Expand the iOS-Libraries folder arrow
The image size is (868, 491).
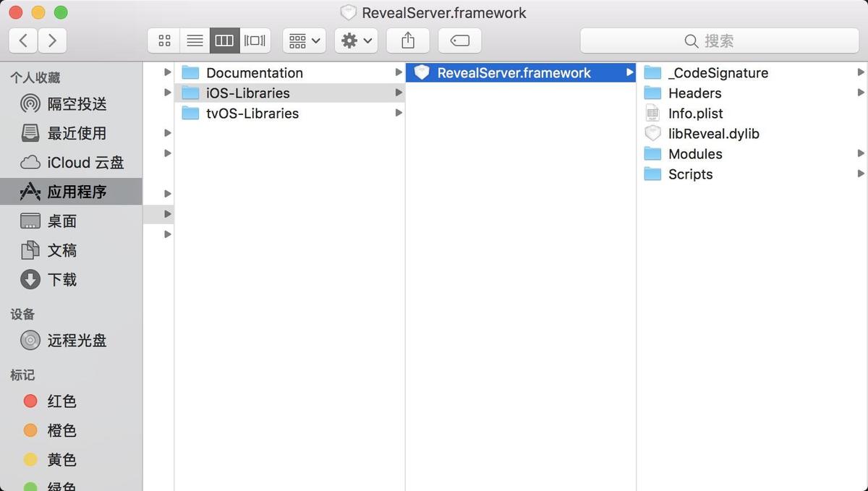(x=399, y=93)
